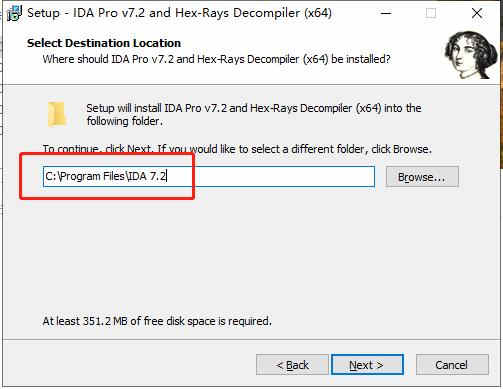
Task: Click the Setup installer icon in title bar
Action: click(x=15, y=13)
